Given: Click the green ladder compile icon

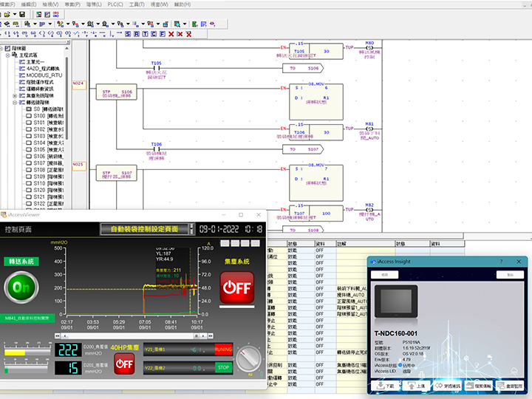Looking at the screenshot, I should click(195, 24).
